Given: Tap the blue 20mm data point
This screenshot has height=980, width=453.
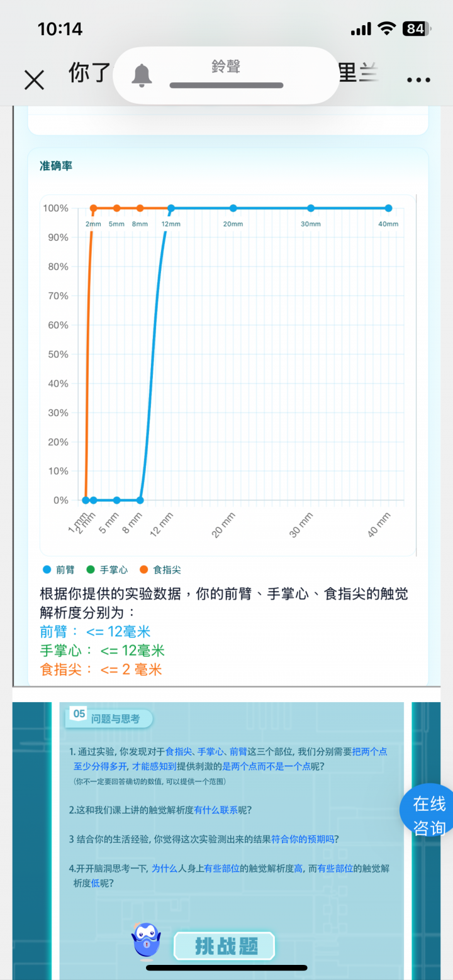Looking at the screenshot, I should [x=233, y=208].
